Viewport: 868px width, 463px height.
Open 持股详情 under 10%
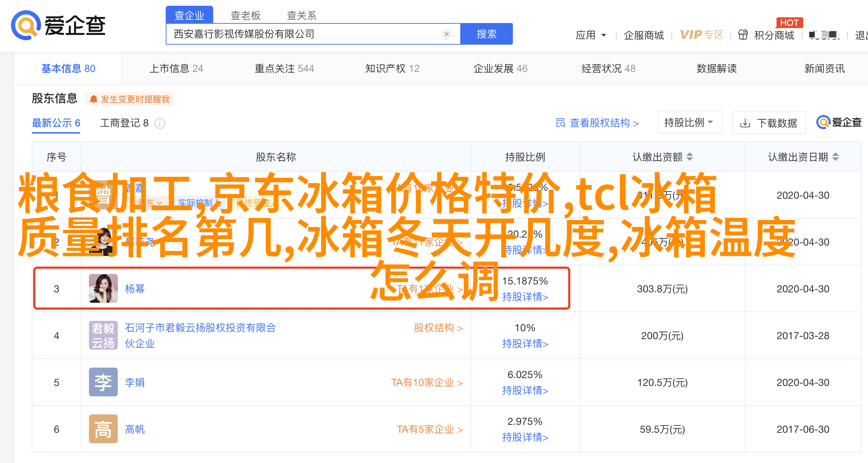tap(525, 344)
